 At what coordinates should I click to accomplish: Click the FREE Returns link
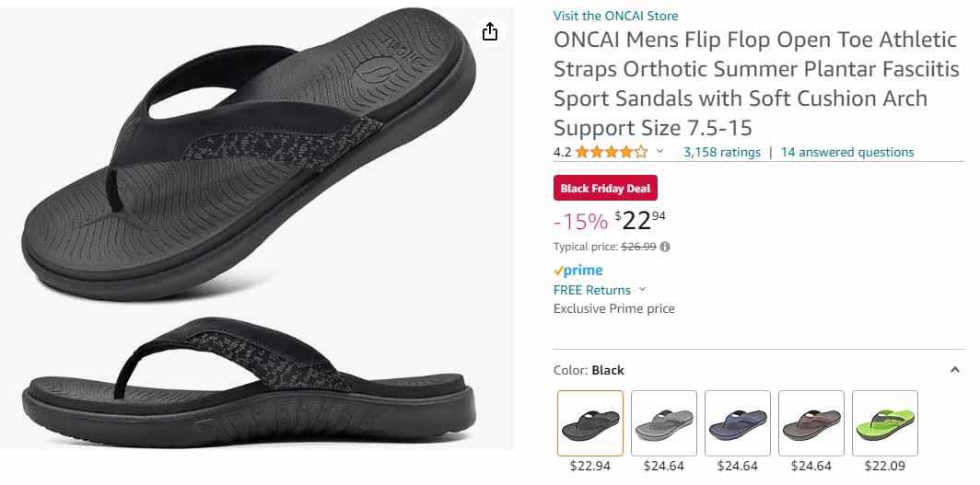[592, 290]
